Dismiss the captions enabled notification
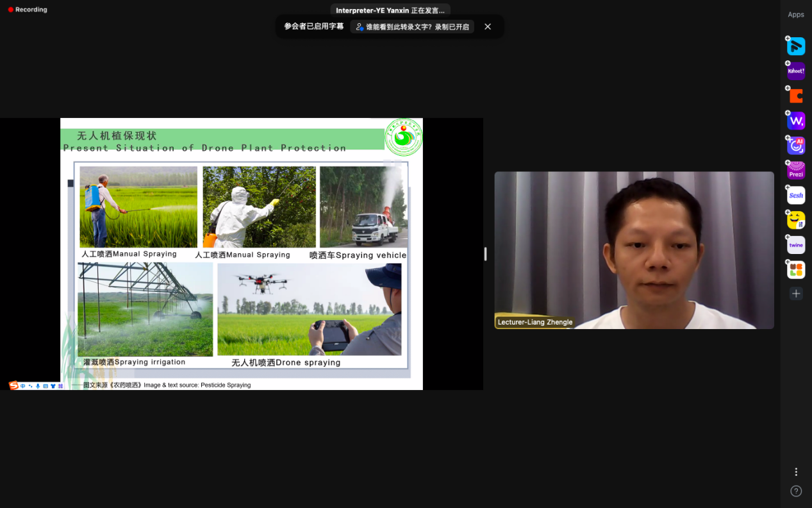 point(488,26)
